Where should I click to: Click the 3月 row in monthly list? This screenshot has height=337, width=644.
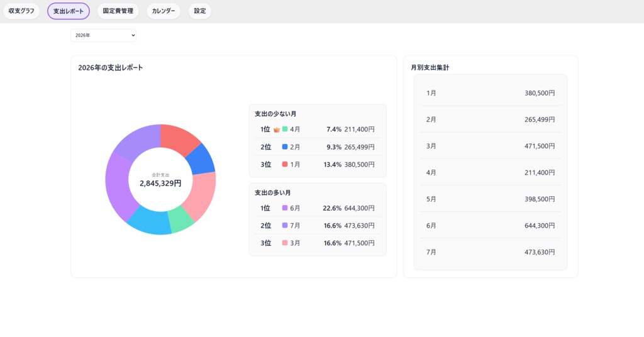(491, 146)
